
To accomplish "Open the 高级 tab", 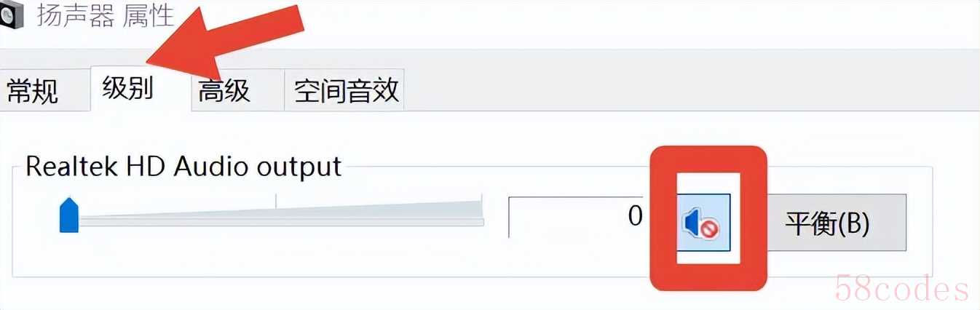I will point(224,91).
